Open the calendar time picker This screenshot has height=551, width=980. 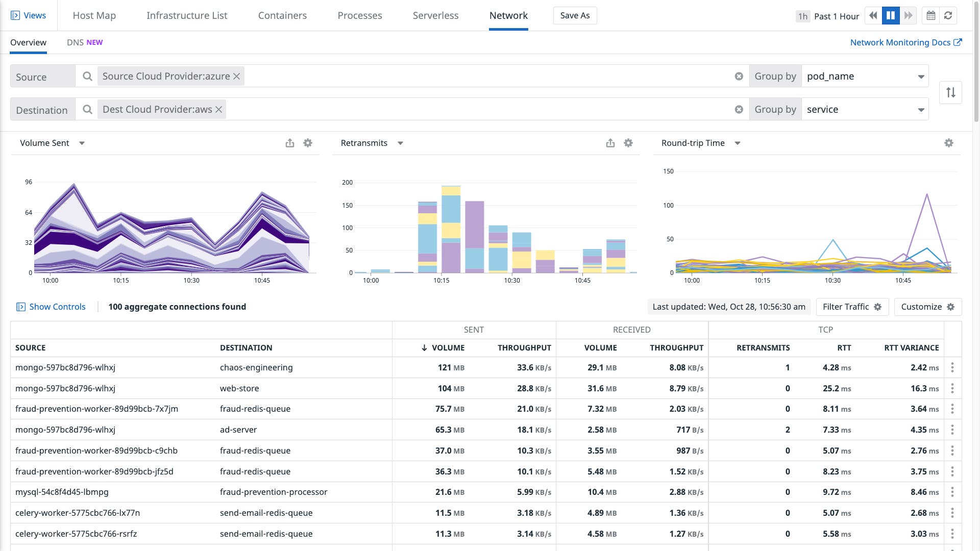(930, 15)
